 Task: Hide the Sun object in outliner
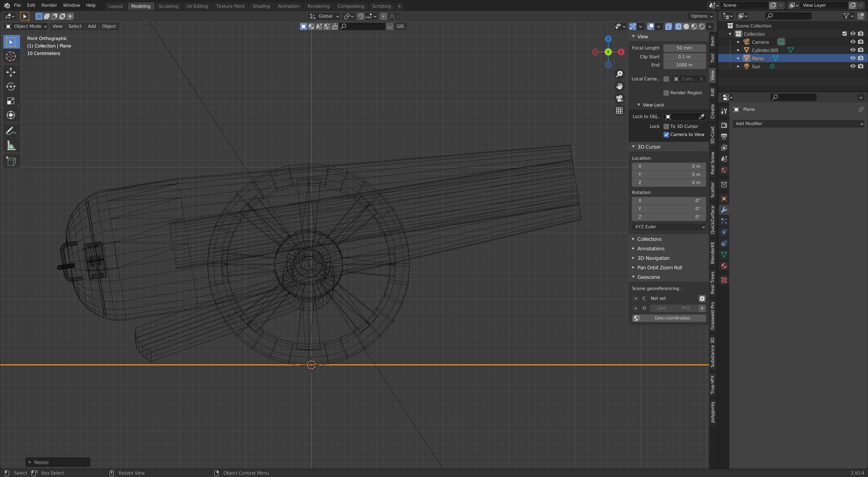852,66
